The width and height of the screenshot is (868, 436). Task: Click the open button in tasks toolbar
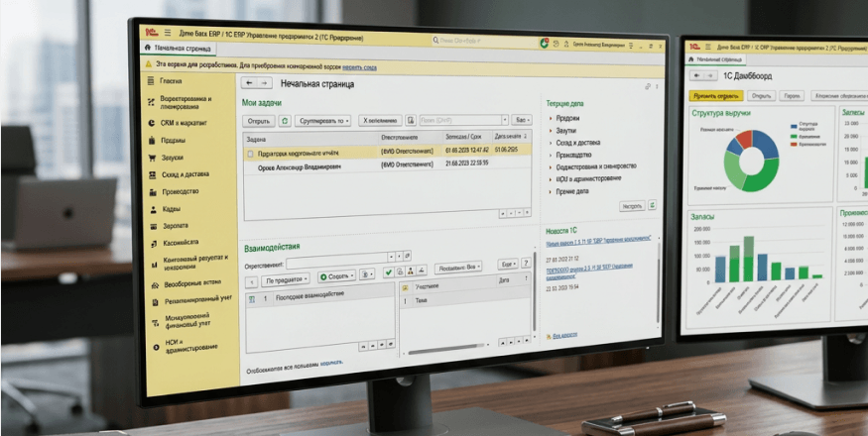point(259,121)
